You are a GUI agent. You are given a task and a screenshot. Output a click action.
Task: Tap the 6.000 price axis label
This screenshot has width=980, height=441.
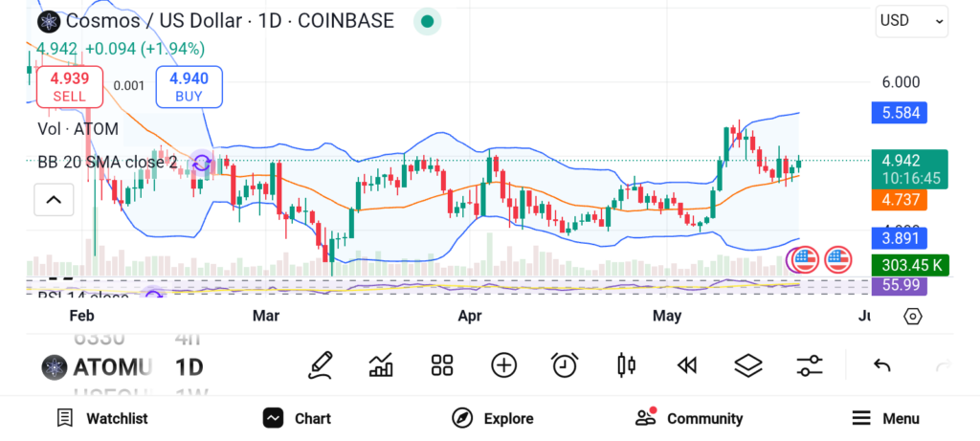pos(901,82)
